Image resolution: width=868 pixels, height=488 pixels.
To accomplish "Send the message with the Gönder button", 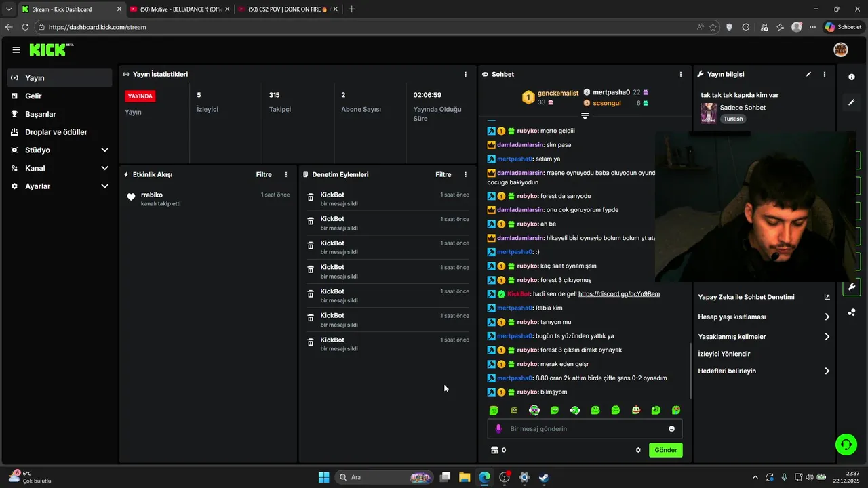I will point(665,450).
